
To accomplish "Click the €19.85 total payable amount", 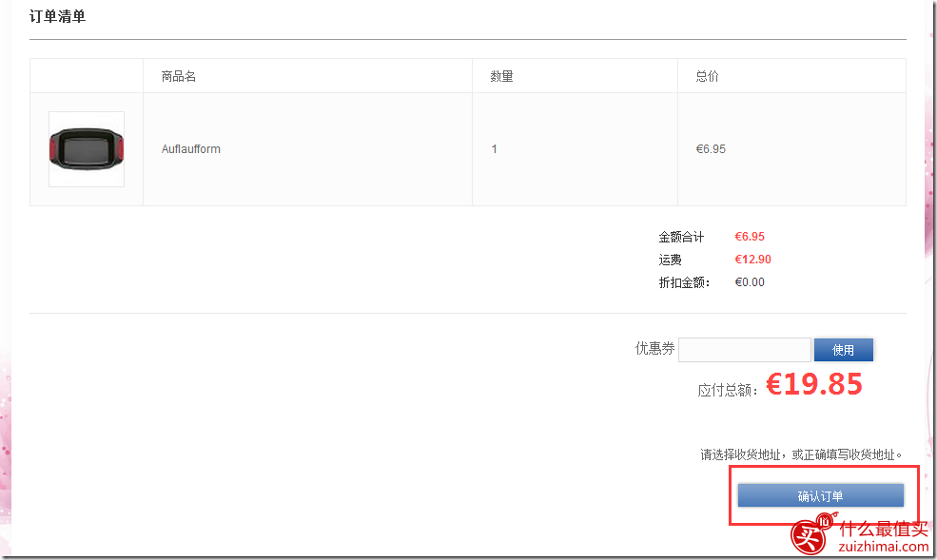I will click(814, 384).
